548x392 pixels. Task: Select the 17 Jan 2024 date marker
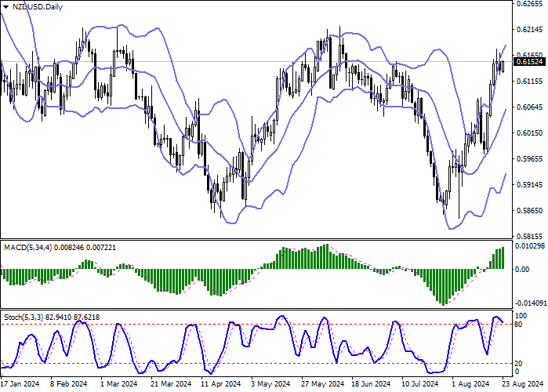20,384
